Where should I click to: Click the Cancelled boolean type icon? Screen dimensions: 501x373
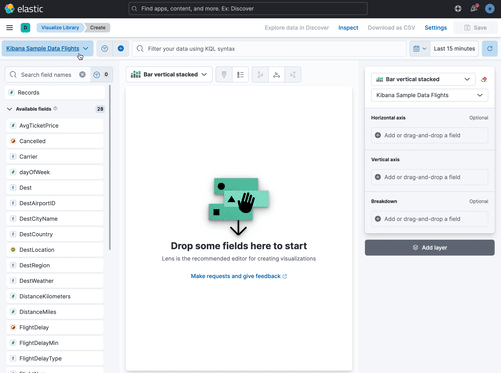(x=13, y=141)
